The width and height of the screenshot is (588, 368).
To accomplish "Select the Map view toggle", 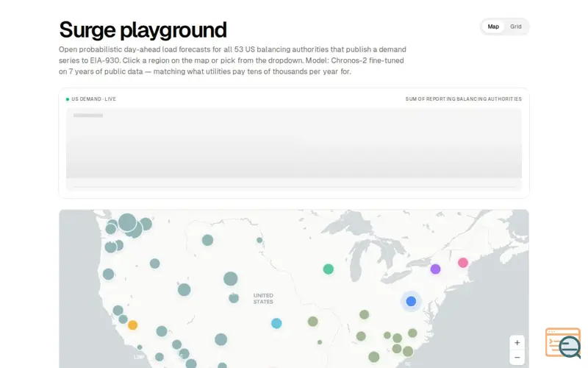I will [x=493, y=26].
